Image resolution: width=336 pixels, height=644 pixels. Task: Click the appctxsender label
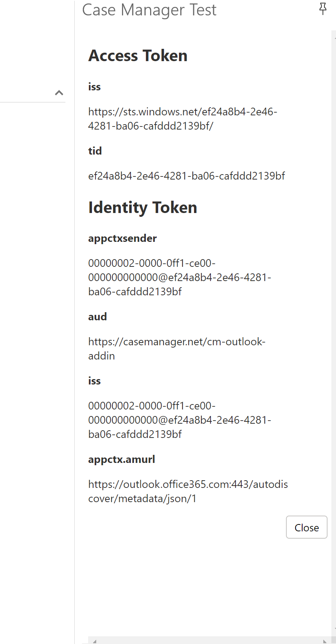click(122, 238)
